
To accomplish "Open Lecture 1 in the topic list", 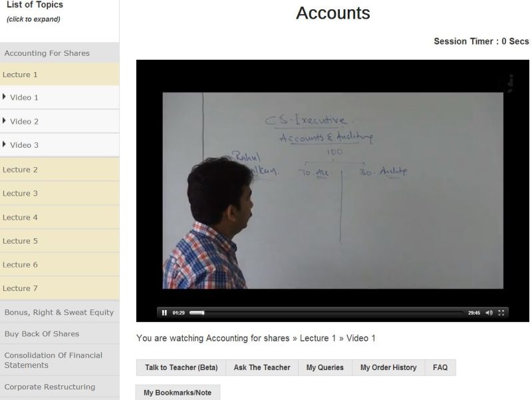I will coord(20,75).
